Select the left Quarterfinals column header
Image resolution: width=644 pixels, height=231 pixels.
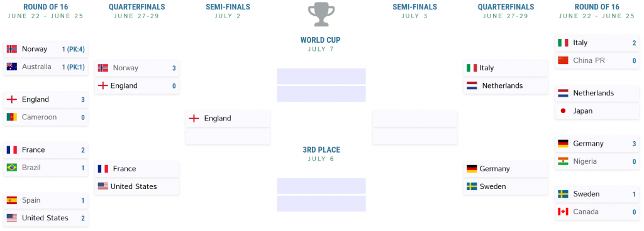pos(136,7)
